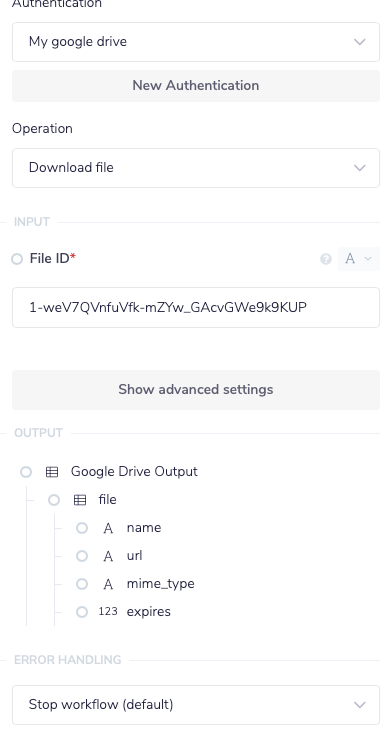Open the My google drive authentication dropdown

coord(196,42)
